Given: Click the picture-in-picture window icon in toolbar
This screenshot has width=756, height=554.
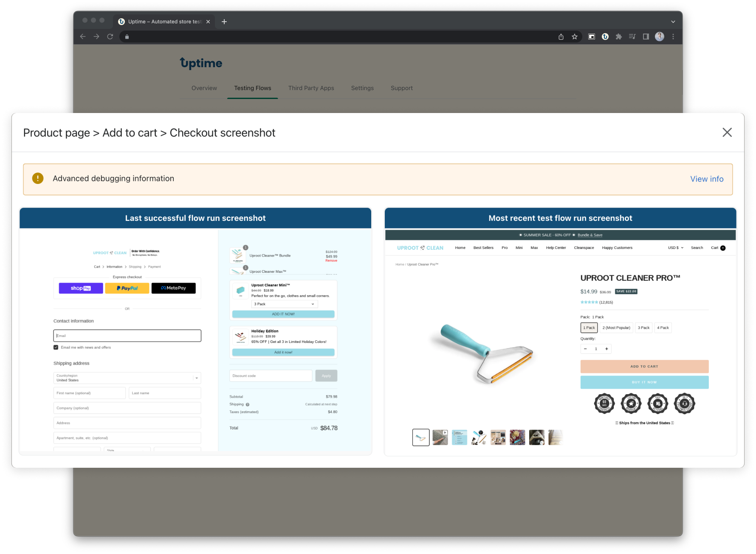Looking at the screenshot, I should (592, 37).
